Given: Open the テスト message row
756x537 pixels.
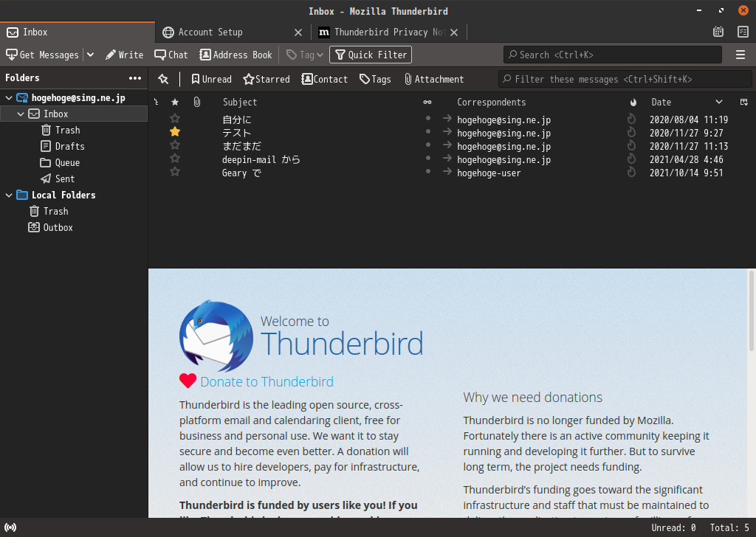Looking at the screenshot, I should click(453, 133).
